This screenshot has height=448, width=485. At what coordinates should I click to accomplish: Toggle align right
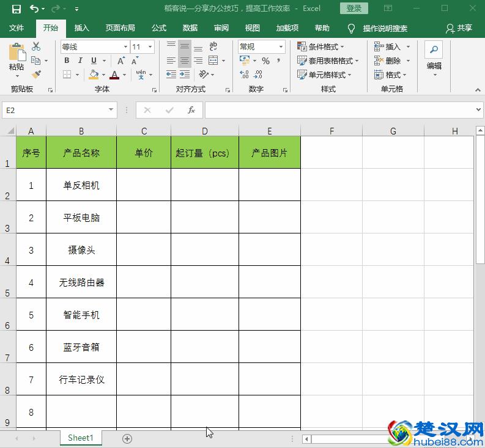(x=198, y=61)
